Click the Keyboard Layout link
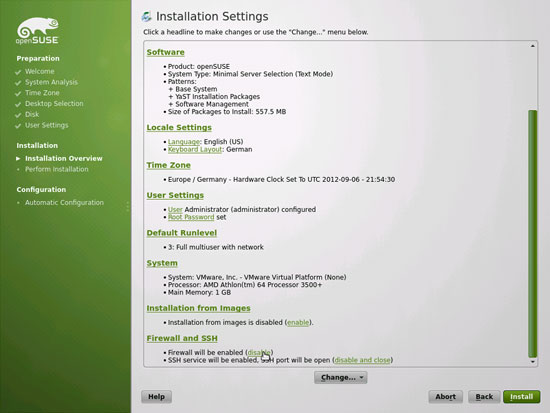550x413 pixels. (x=195, y=149)
